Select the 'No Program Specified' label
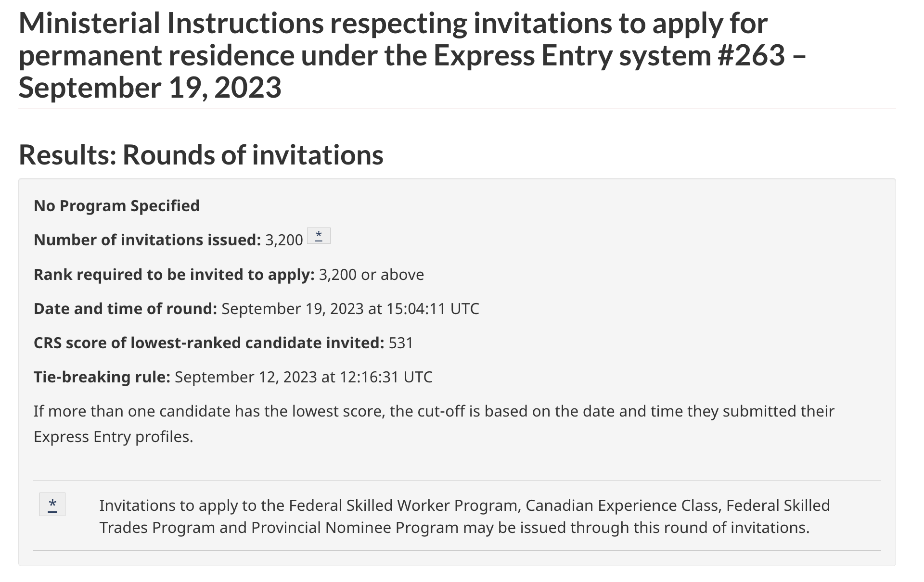The height and width of the screenshot is (582, 924). click(116, 206)
